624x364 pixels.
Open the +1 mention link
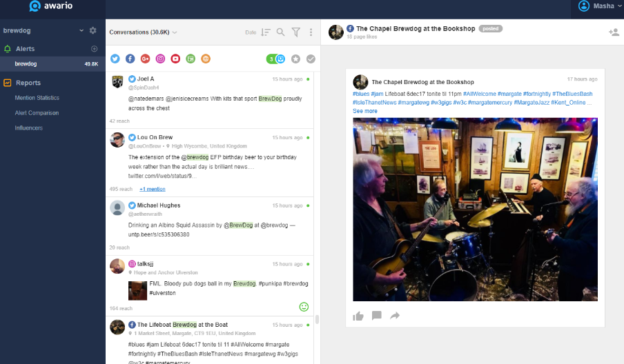coord(153,189)
